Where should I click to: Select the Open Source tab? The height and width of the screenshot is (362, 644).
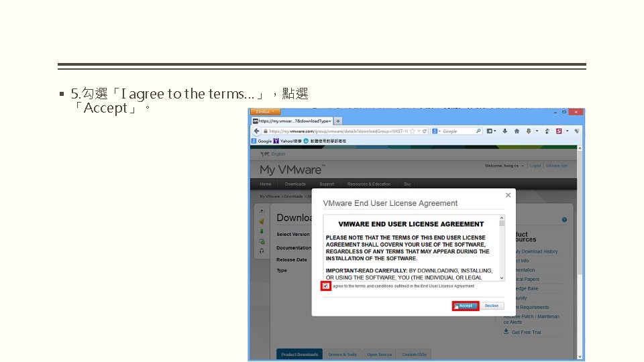380,354
